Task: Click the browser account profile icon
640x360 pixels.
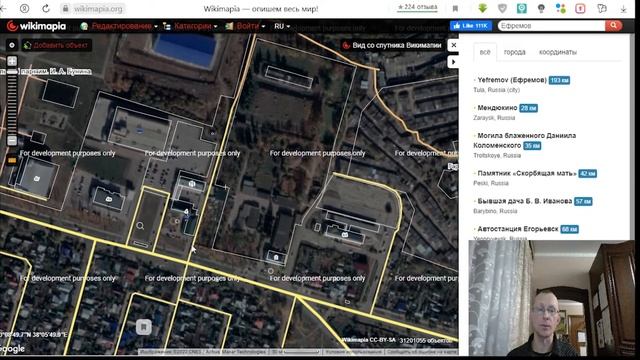Action: click(x=24, y=8)
